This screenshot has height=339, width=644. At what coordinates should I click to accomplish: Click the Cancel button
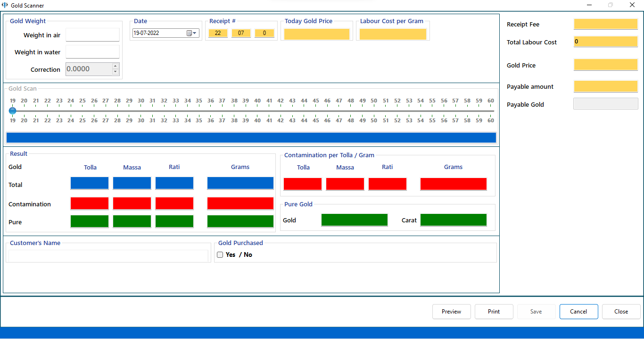578,312
